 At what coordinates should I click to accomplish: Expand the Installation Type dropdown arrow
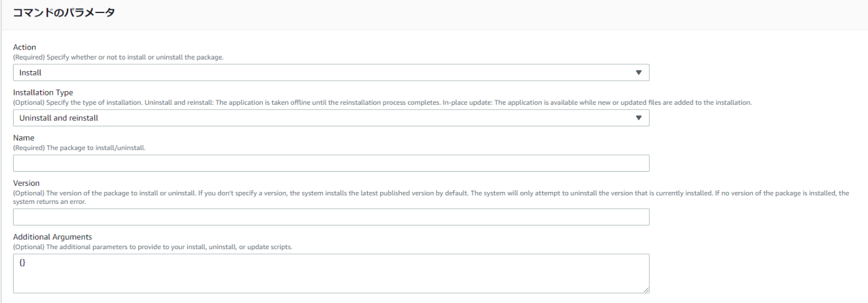coord(639,118)
